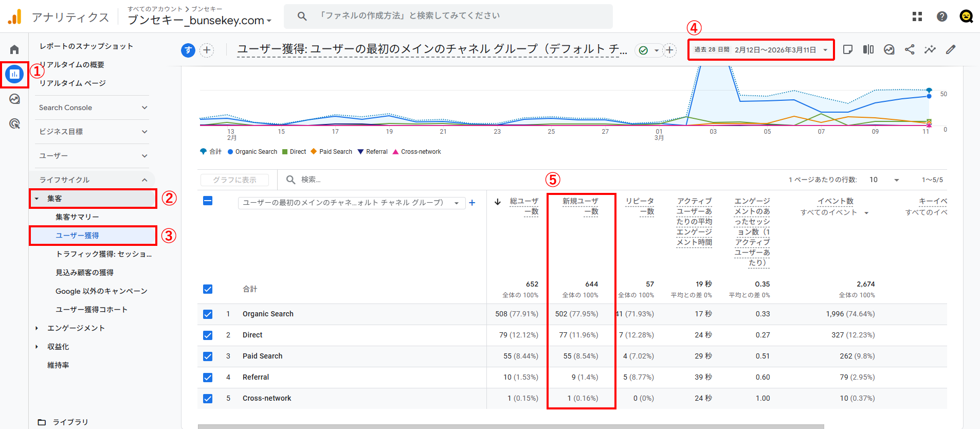Open the Reports icon in left rail

point(14,74)
